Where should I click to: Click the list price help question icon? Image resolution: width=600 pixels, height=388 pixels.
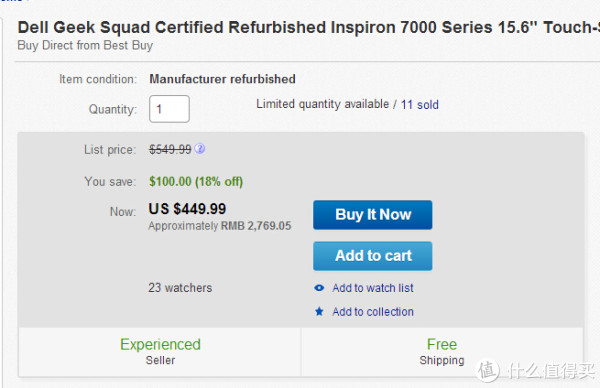[199, 149]
